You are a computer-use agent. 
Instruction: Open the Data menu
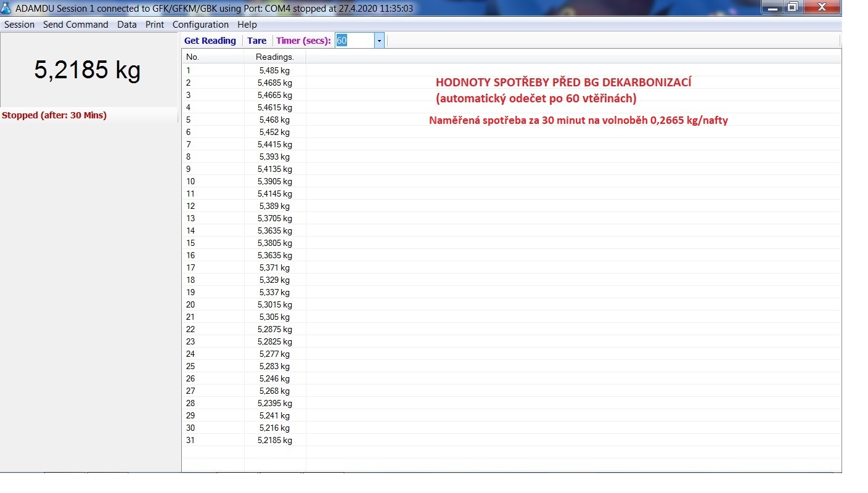[x=127, y=25]
